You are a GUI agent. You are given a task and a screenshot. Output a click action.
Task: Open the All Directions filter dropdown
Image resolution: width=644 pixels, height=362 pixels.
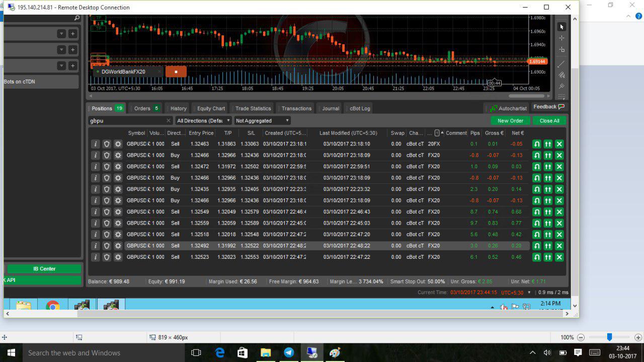pyautogui.click(x=204, y=121)
